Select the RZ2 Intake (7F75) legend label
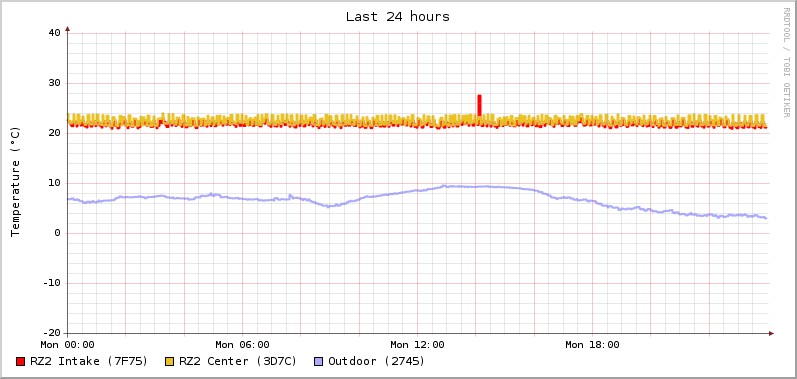797x379 pixels. point(88,361)
